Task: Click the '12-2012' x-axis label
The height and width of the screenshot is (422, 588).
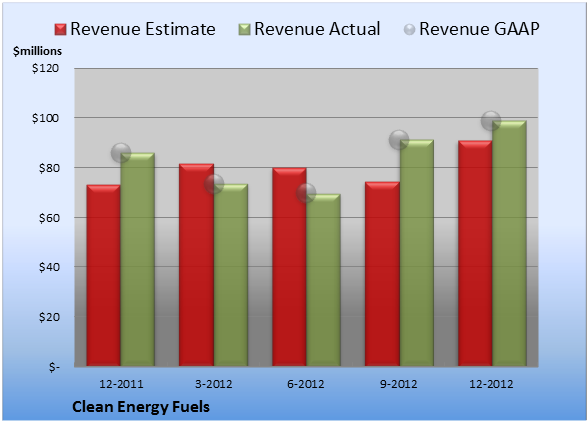Action: (491, 384)
